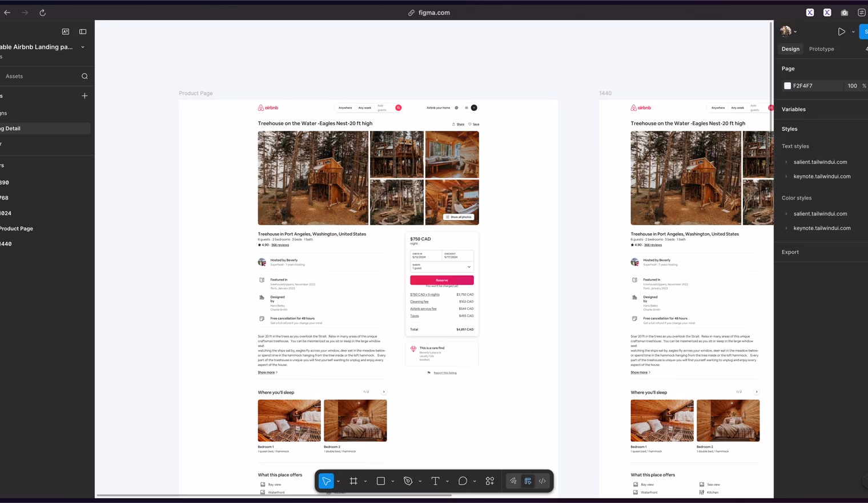Viewport: 868px width, 503px height.
Task: Click the Bedroom 2 thumbnail in Product Page
Action: pos(355,421)
